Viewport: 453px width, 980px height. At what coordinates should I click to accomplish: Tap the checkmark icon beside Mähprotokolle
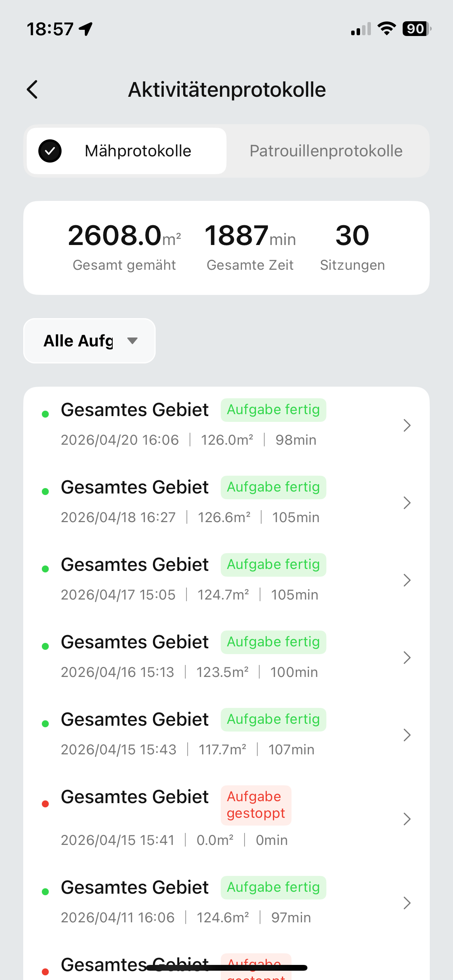pyautogui.click(x=50, y=151)
